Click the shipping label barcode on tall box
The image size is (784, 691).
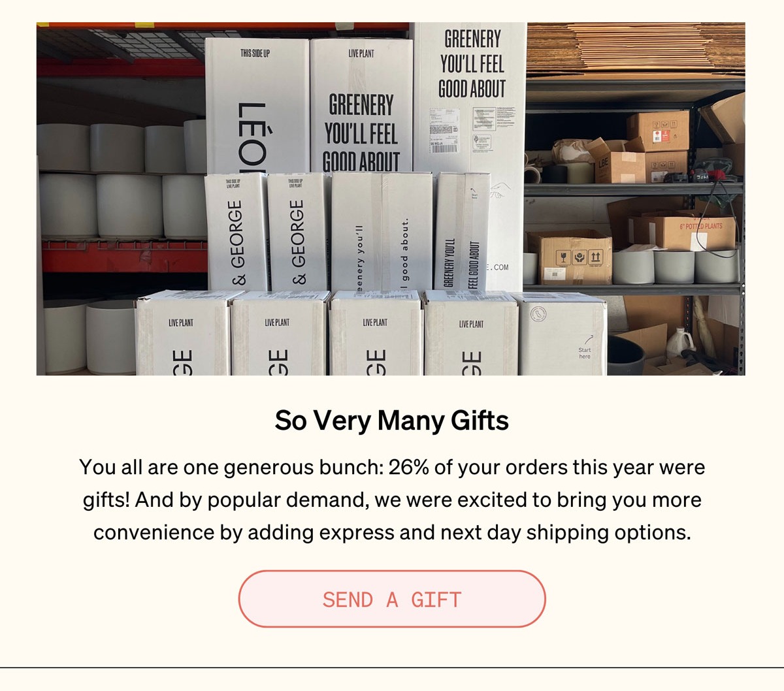tap(444, 148)
